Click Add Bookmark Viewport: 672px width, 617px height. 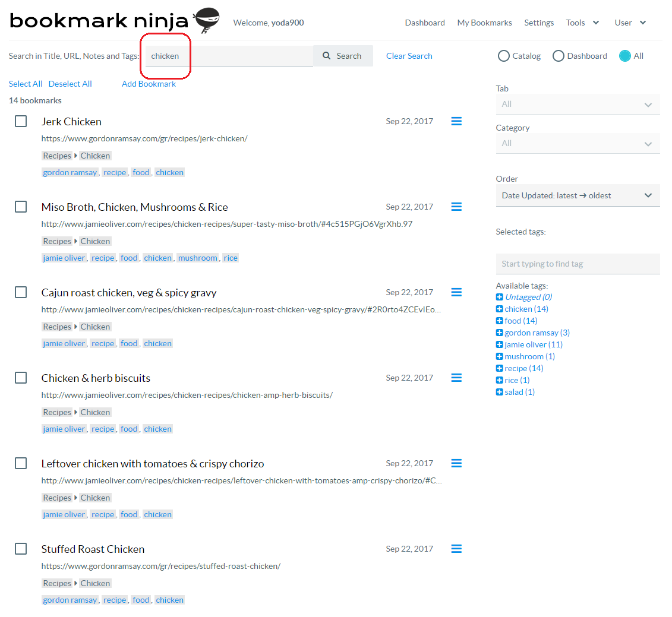pos(149,83)
